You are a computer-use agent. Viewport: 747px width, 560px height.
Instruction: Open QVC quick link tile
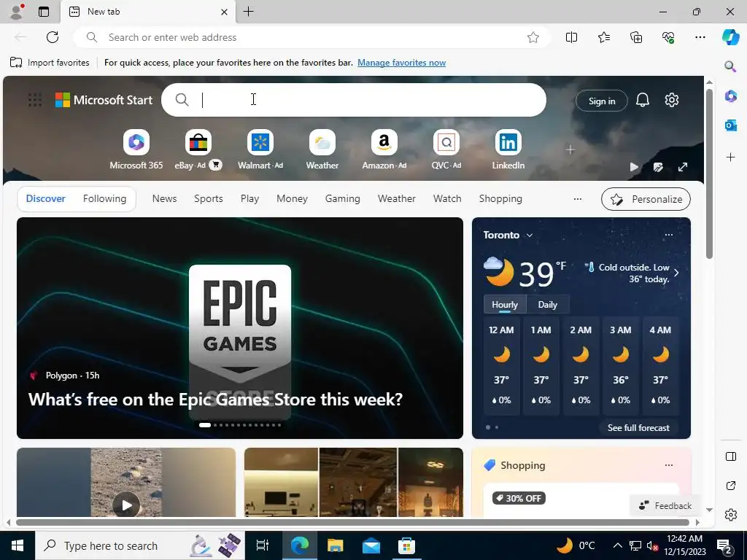click(x=446, y=149)
